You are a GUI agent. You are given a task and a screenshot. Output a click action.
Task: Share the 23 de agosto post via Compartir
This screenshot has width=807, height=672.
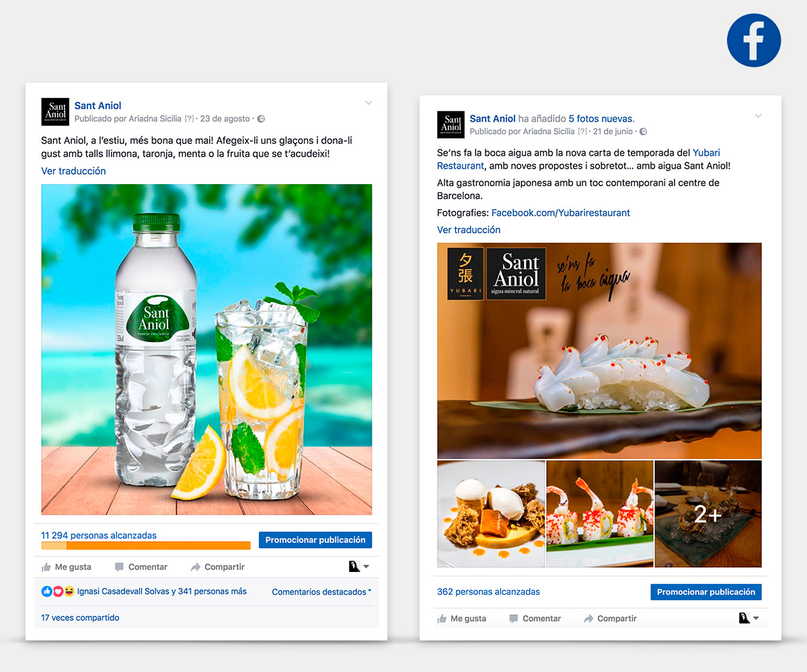218,567
